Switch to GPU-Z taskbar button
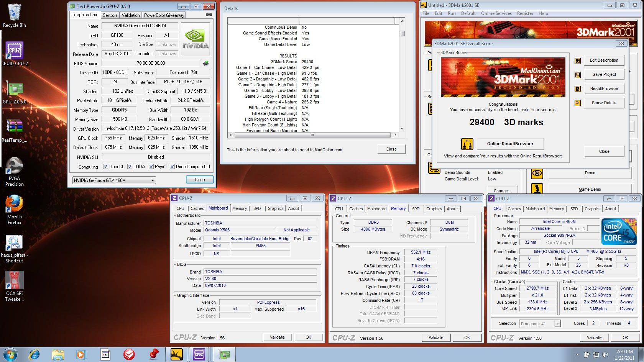Viewport: 644px width, 362px height. (x=224, y=354)
